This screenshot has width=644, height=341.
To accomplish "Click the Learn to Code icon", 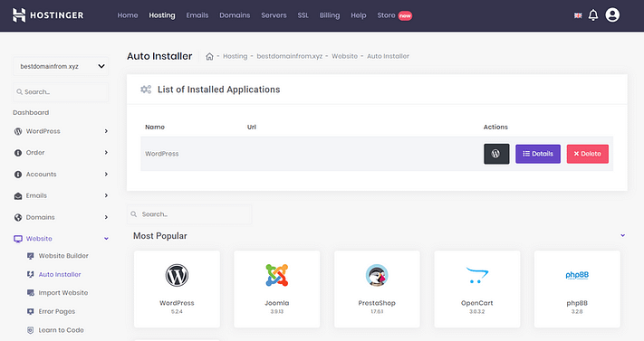I will point(31,330).
